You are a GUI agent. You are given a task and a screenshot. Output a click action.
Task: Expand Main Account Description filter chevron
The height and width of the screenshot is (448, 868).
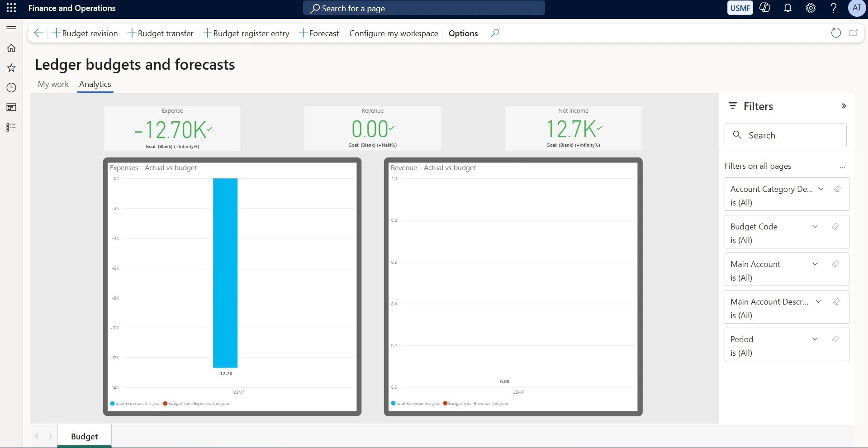[819, 302]
